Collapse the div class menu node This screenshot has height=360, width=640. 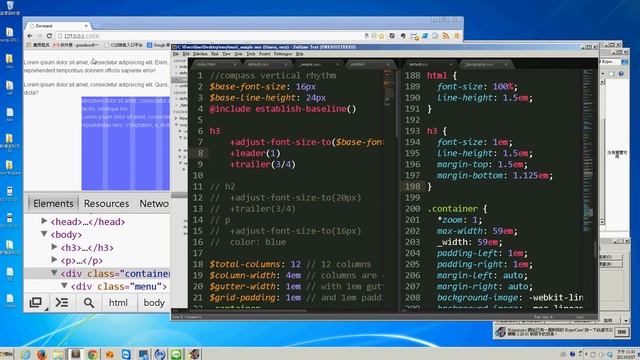[x=64, y=286]
